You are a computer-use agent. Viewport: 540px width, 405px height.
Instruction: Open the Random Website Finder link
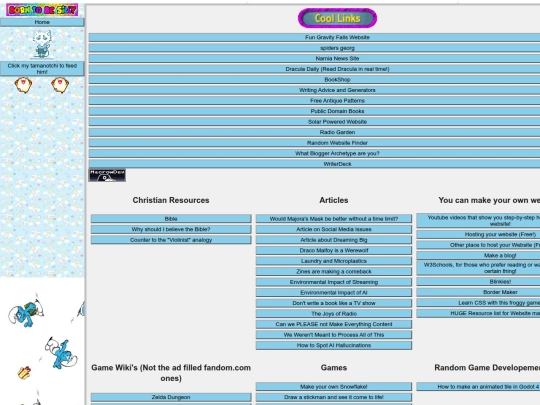click(314, 143)
